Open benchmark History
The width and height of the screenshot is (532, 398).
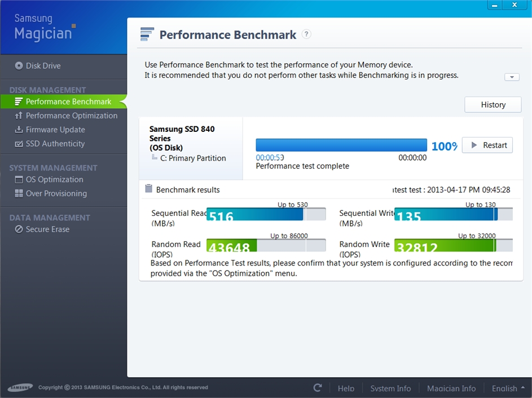tap(493, 105)
